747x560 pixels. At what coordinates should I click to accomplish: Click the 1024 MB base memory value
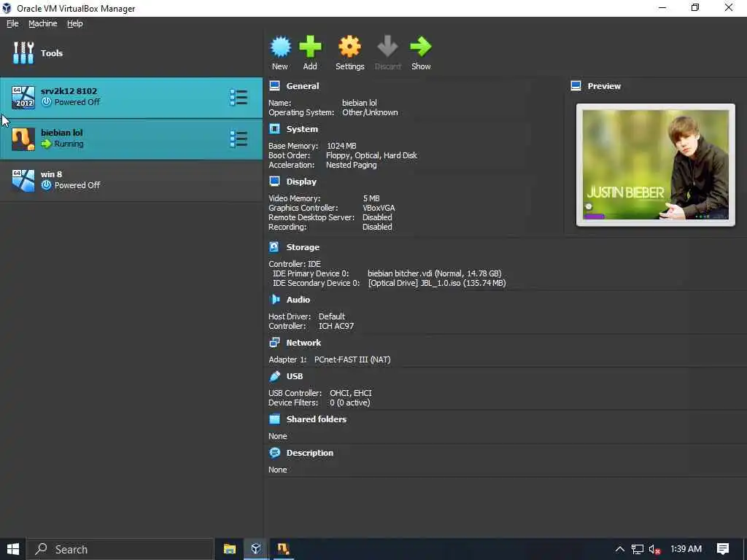[x=341, y=146]
